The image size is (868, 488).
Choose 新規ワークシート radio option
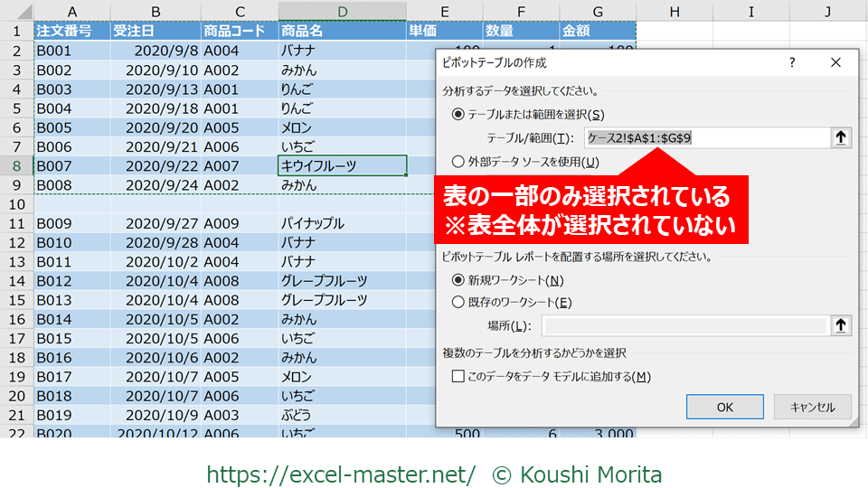[458, 280]
